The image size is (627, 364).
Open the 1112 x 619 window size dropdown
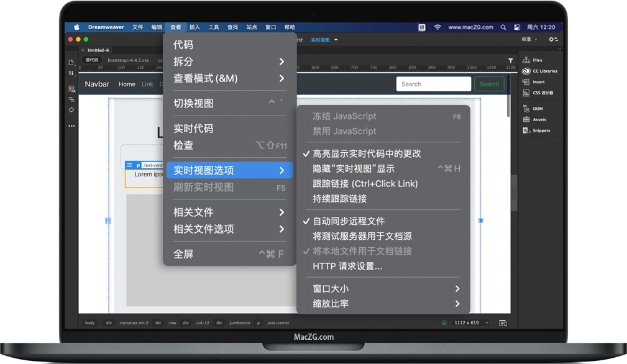pyautogui.click(x=472, y=323)
